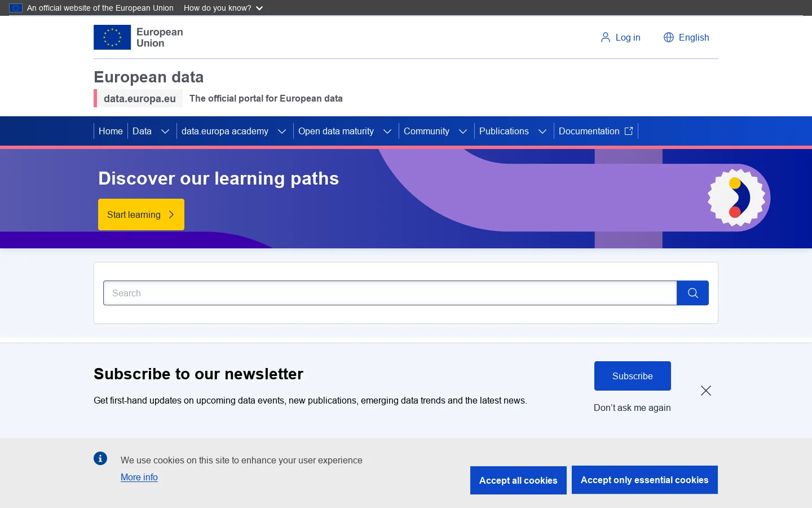This screenshot has height=508, width=812.
Task: Open the Data navigation item
Action: tap(142, 131)
